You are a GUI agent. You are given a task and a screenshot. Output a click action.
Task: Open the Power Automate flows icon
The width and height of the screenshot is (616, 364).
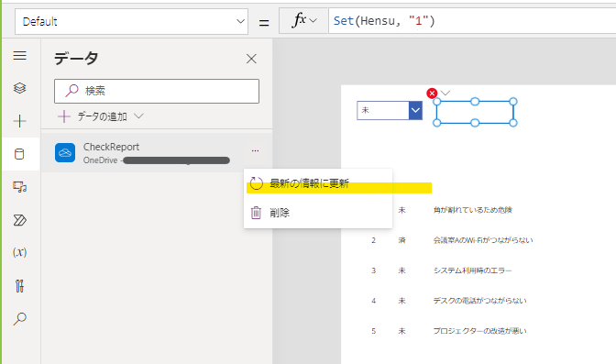tap(19, 220)
